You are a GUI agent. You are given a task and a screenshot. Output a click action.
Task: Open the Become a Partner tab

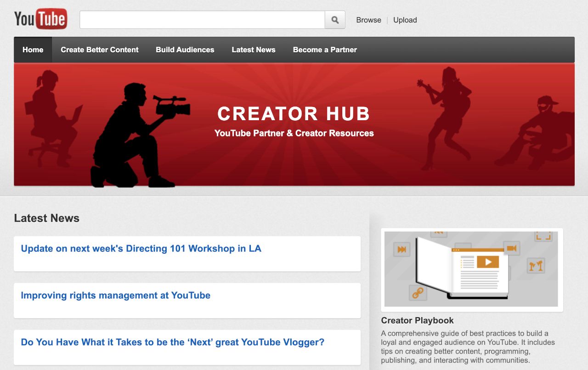[325, 50]
